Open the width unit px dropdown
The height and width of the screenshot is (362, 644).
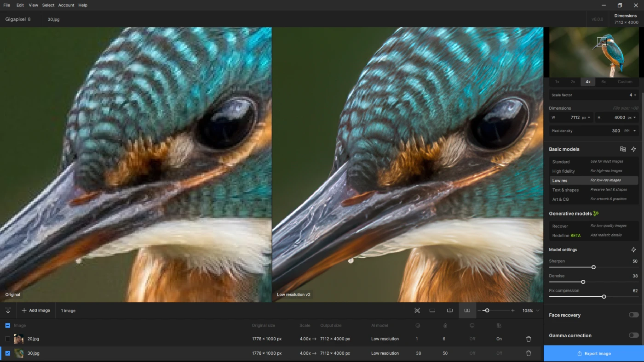coord(586,118)
